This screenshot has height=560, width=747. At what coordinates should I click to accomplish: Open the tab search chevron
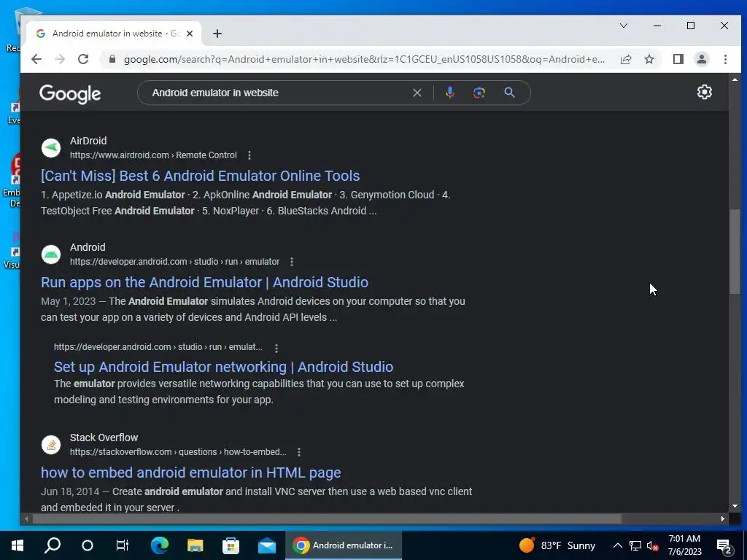[x=624, y=26]
